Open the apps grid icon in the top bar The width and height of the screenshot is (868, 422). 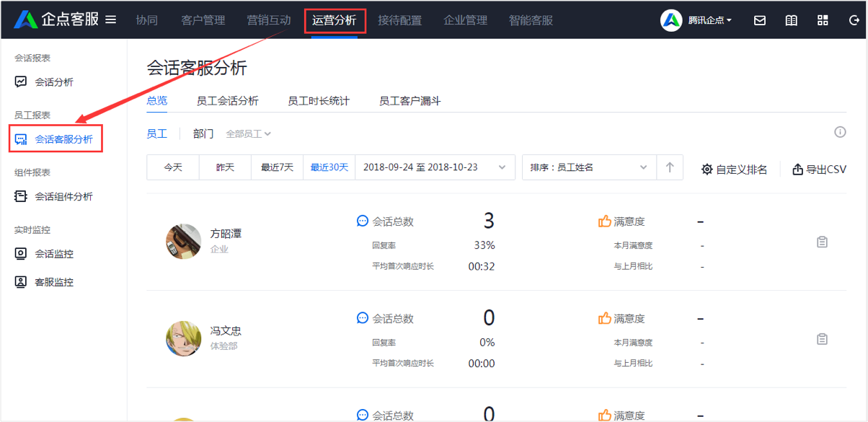823,20
